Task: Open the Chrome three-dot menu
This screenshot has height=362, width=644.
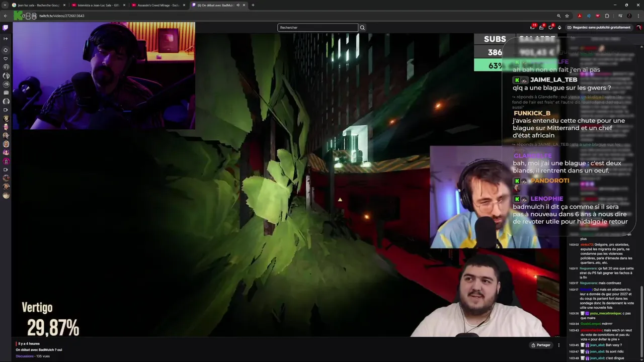Action: (638, 16)
